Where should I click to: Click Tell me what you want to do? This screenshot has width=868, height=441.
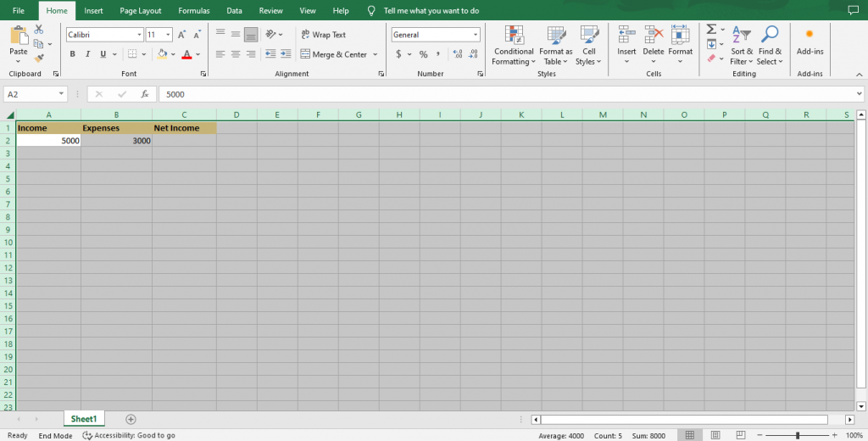coord(431,11)
